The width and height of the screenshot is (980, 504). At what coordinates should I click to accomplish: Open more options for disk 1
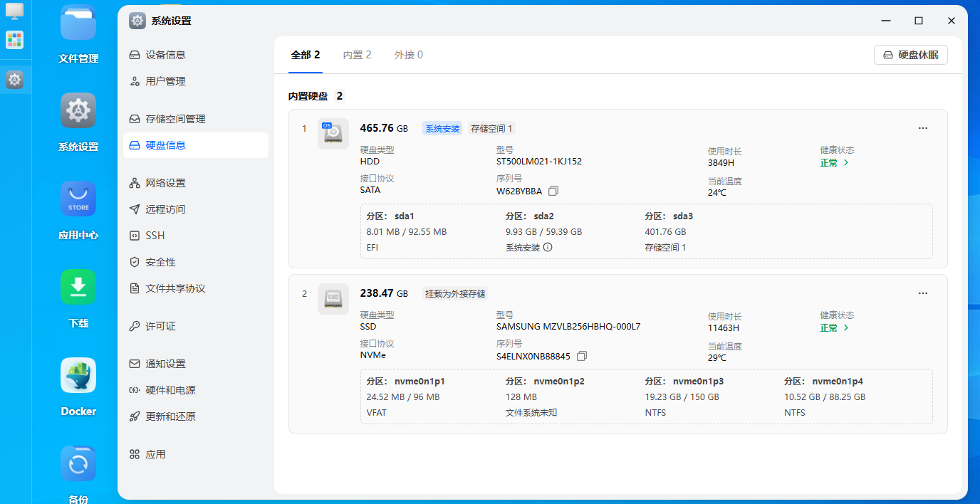[922, 128]
